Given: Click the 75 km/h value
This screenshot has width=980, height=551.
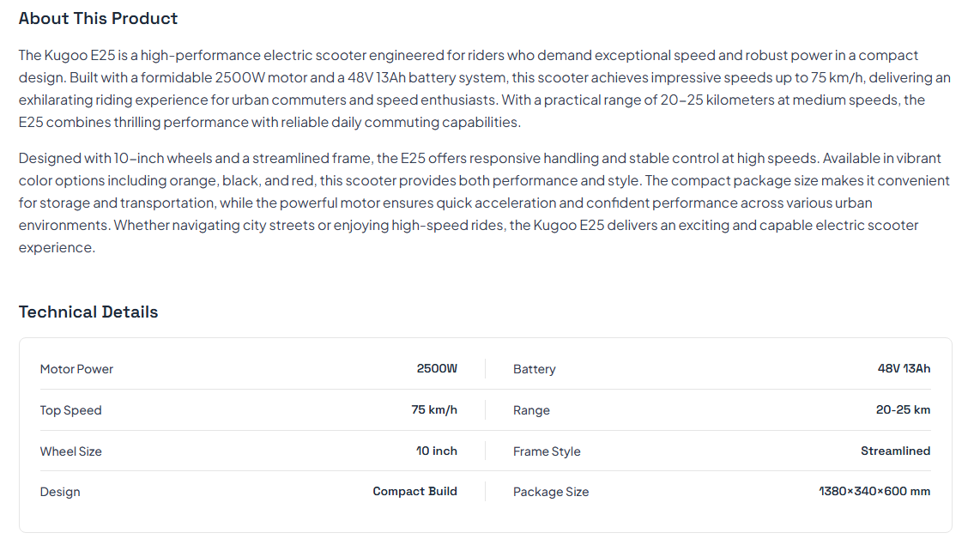Looking at the screenshot, I should (x=434, y=409).
